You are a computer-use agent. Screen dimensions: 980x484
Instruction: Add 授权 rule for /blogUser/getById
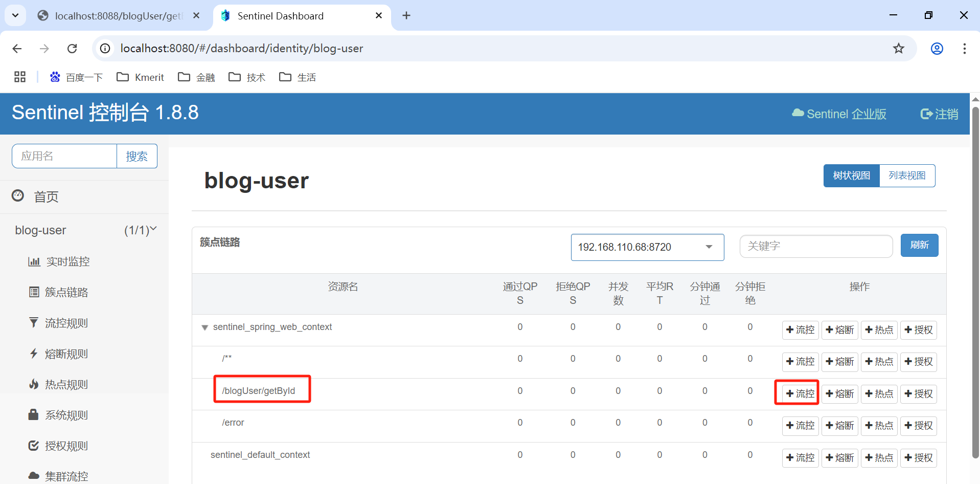919,394
